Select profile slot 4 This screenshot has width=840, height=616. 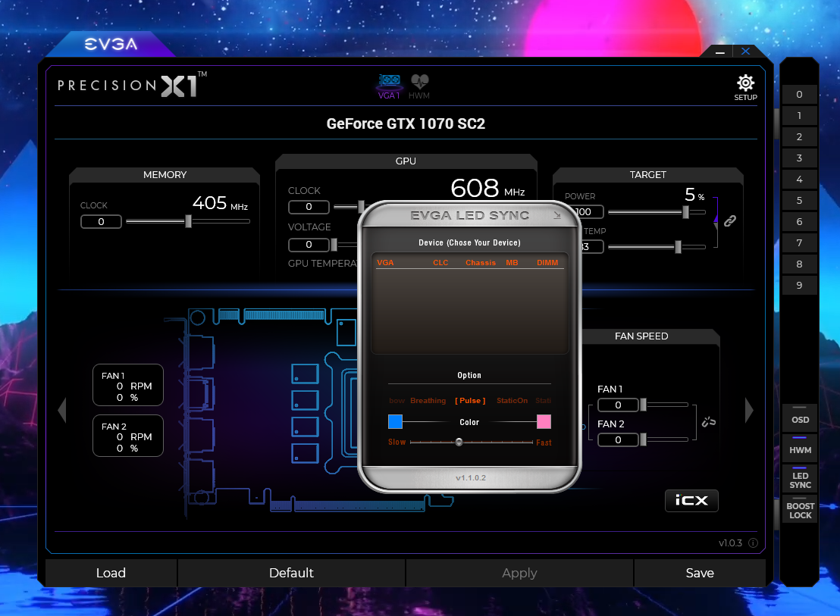799,180
